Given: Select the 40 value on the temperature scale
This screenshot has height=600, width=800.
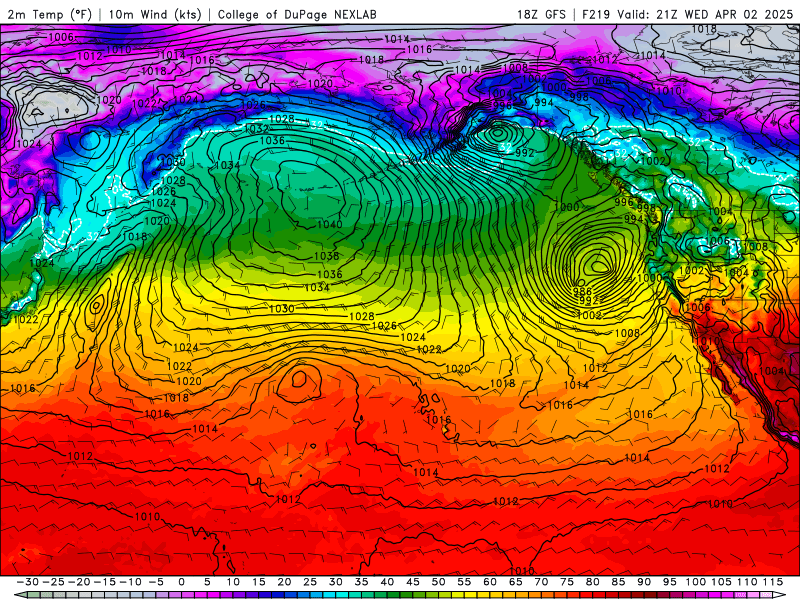Looking at the screenshot, I should point(387,582).
